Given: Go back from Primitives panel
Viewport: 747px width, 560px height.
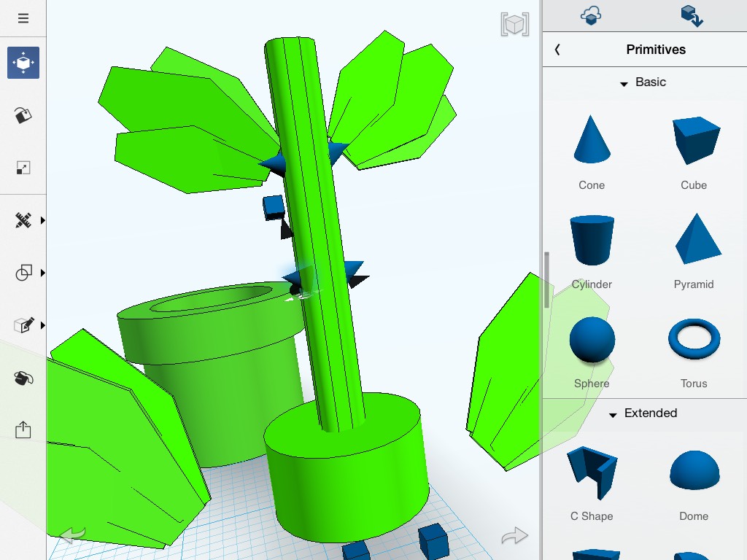Looking at the screenshot, I should [x=557, y=50].
